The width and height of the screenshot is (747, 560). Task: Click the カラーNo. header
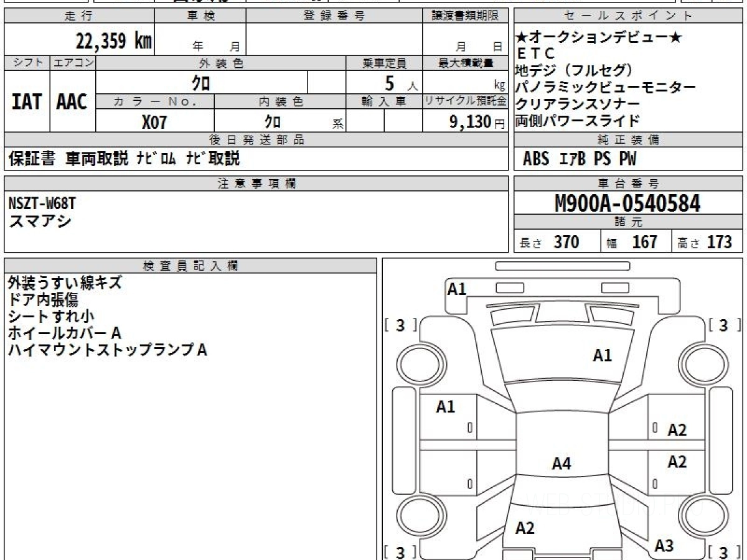pyautogui.click(x=155, y=101)
